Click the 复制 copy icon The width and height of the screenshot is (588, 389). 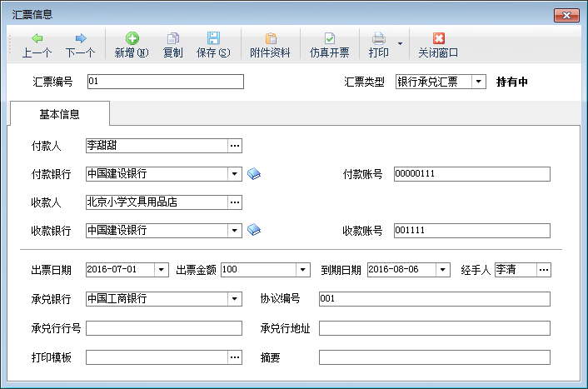tap(172, 45)
